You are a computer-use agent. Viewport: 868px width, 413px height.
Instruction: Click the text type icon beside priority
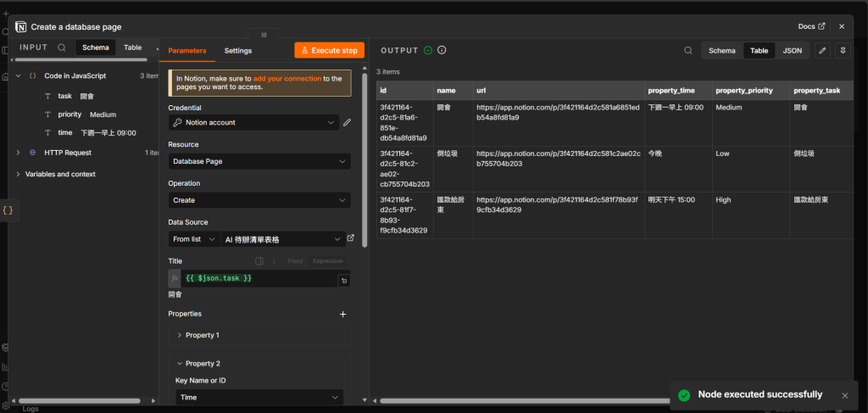point(47,114)
